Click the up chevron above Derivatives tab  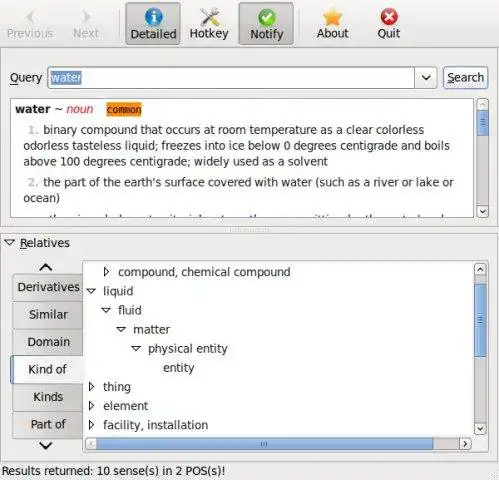coord(46,267)
